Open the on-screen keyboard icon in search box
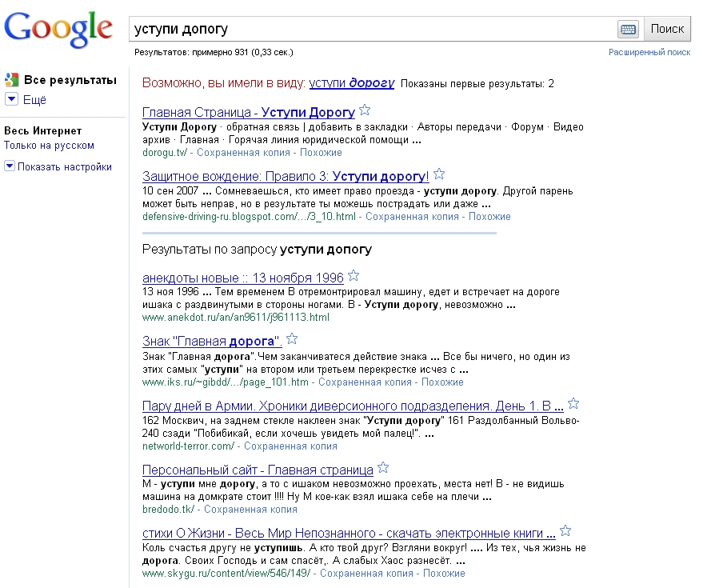Screen dimensions: 727x588 click(628, 29)
